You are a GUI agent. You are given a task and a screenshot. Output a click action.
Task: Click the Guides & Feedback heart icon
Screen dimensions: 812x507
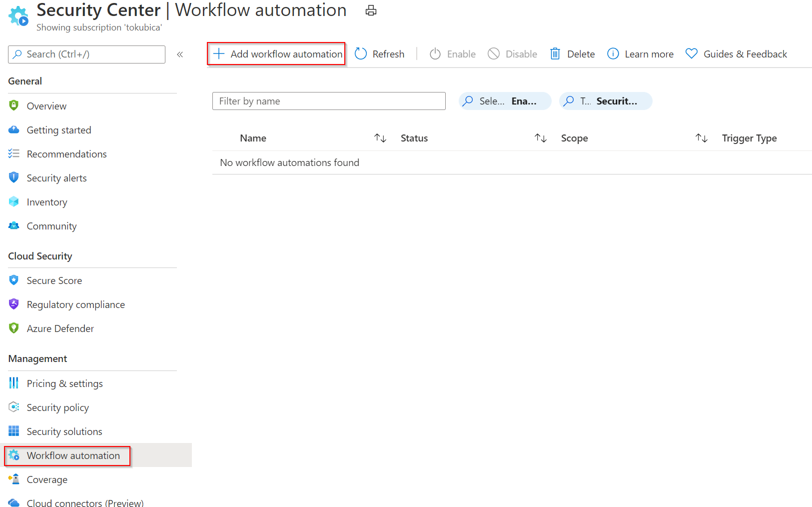[x=691, y=53]
